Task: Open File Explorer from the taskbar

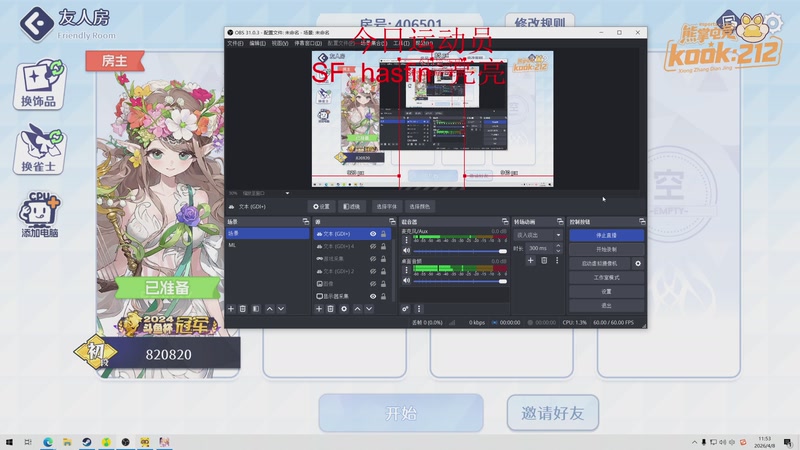Action: [67, 442]
